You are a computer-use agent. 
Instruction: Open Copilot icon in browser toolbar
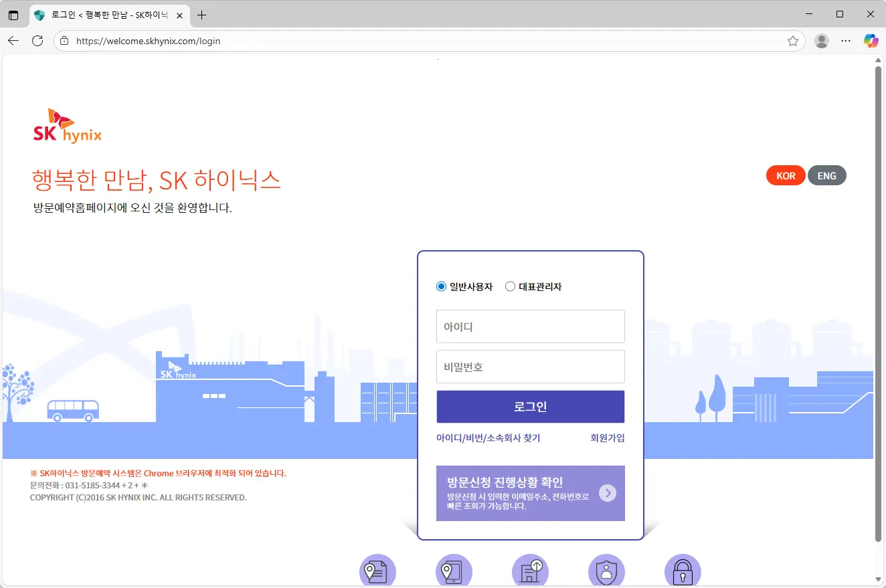tap(871, 41)
